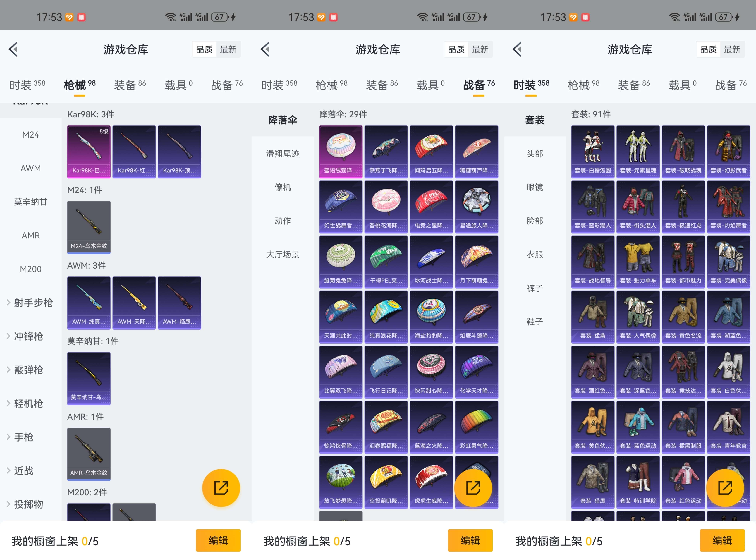This screenshot has width=756, height=560.
Task: Choose 鞋子 category in fashion sidebar
Action: click(x=535, y=322)
